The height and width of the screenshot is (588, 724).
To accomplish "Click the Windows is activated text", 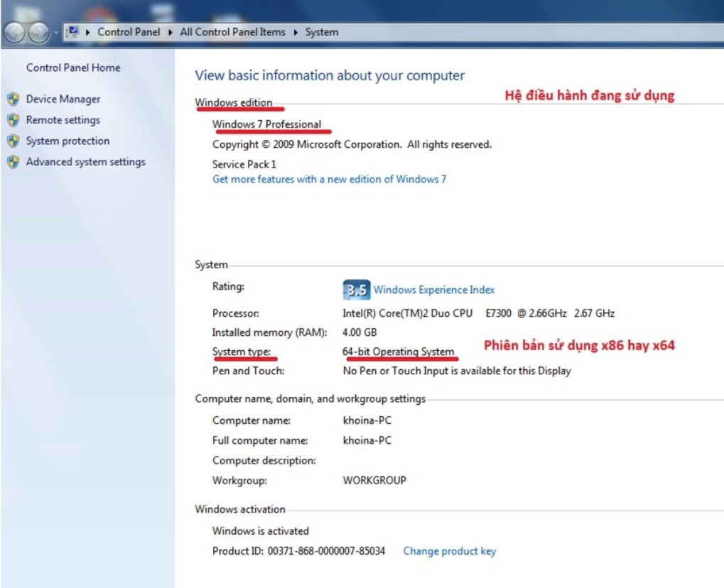I will 261,530.
